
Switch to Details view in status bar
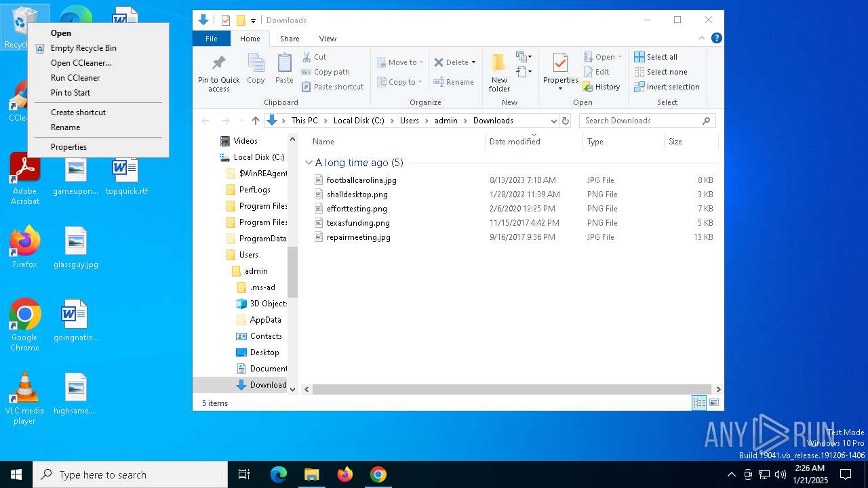click(699, 403)
